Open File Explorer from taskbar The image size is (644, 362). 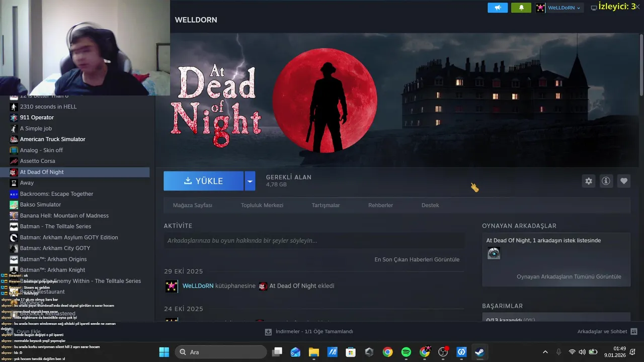click(314, 352)
